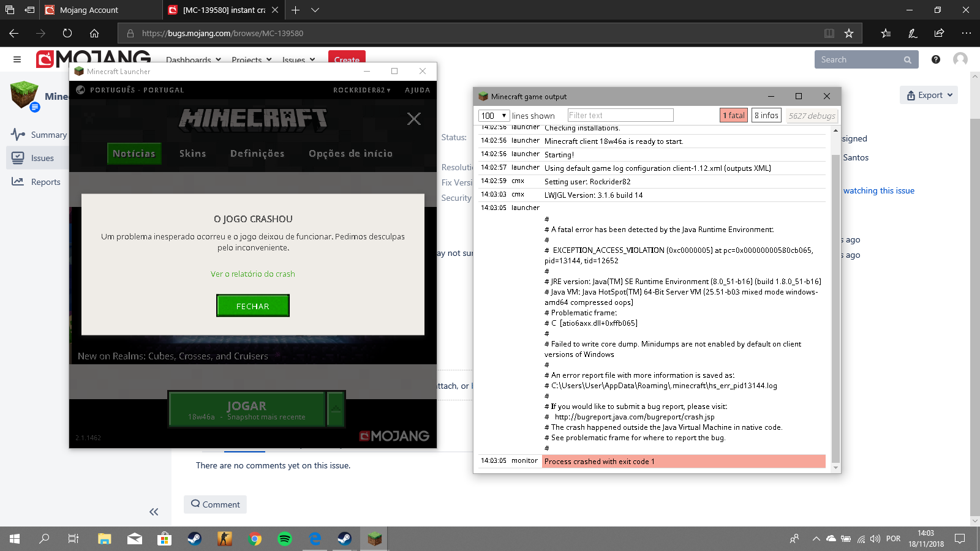This screenshot has width=980, height=551.
Task: Add page to favorites star icon
Action: pyautogui.click(x=849, y=33)
